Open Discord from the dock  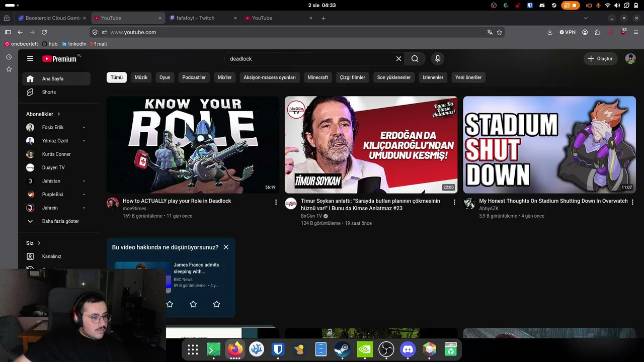408,349
